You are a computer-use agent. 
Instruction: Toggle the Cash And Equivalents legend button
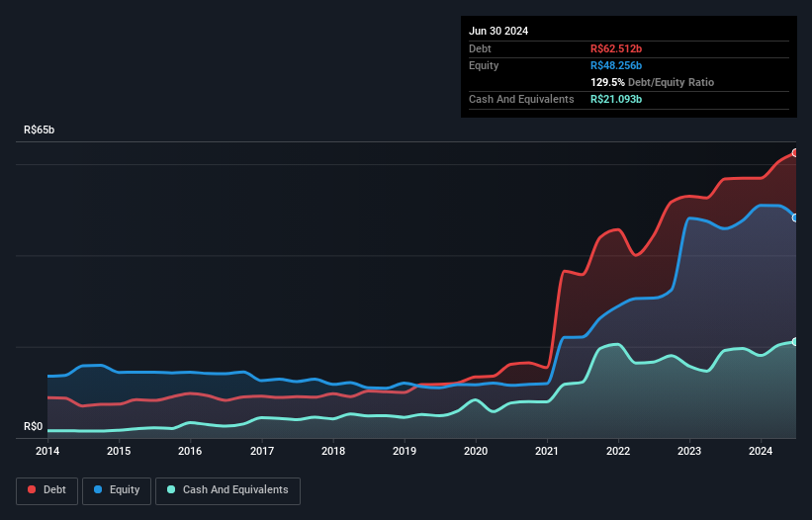click(x=227, y=490)
